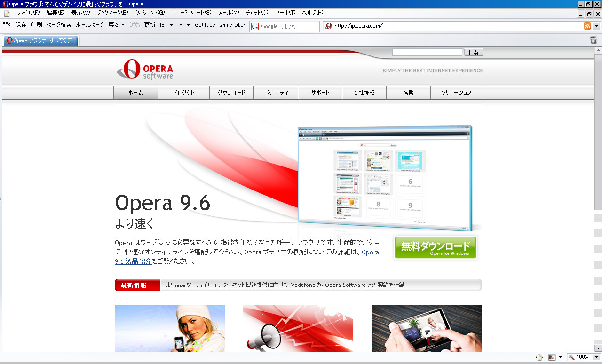Screen dimensions: 602x364
Task: Open the 表示 menu
Action: (80, 13)
